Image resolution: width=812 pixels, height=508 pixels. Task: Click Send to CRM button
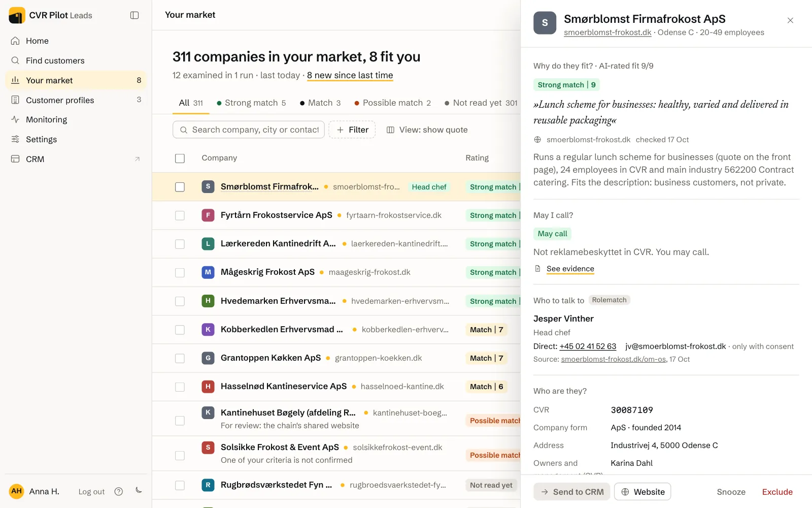572,492
